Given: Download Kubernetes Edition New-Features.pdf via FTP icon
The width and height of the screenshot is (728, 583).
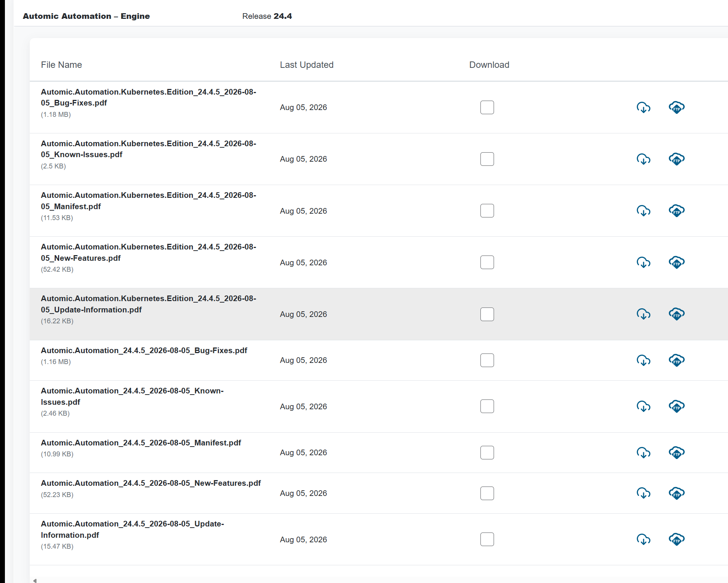Looking at the screenshot, I should coord(677,262).
